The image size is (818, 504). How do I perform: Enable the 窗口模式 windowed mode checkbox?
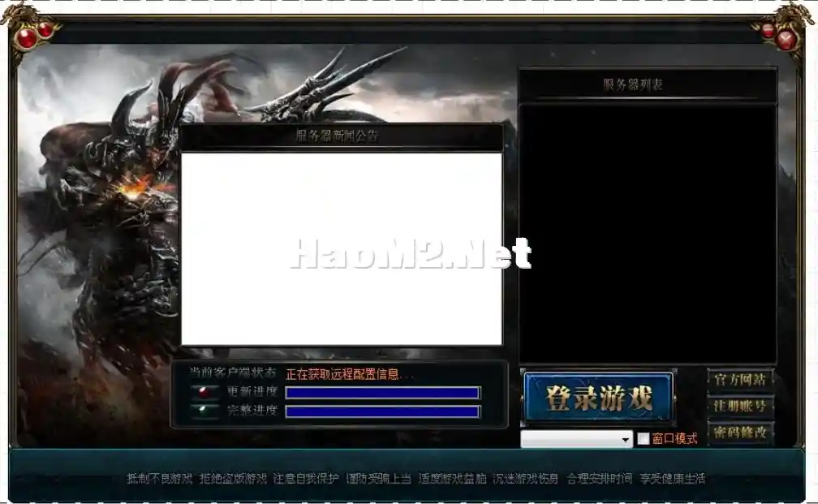tap(644, 439)
